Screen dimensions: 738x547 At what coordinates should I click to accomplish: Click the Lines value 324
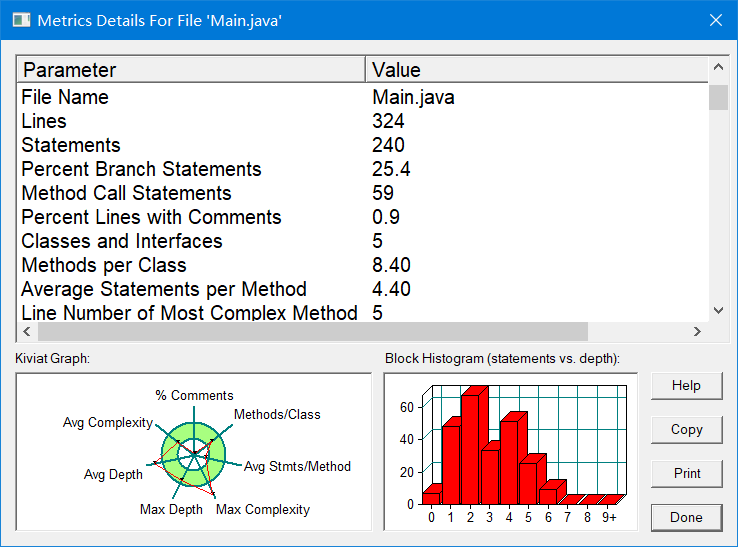388,121
